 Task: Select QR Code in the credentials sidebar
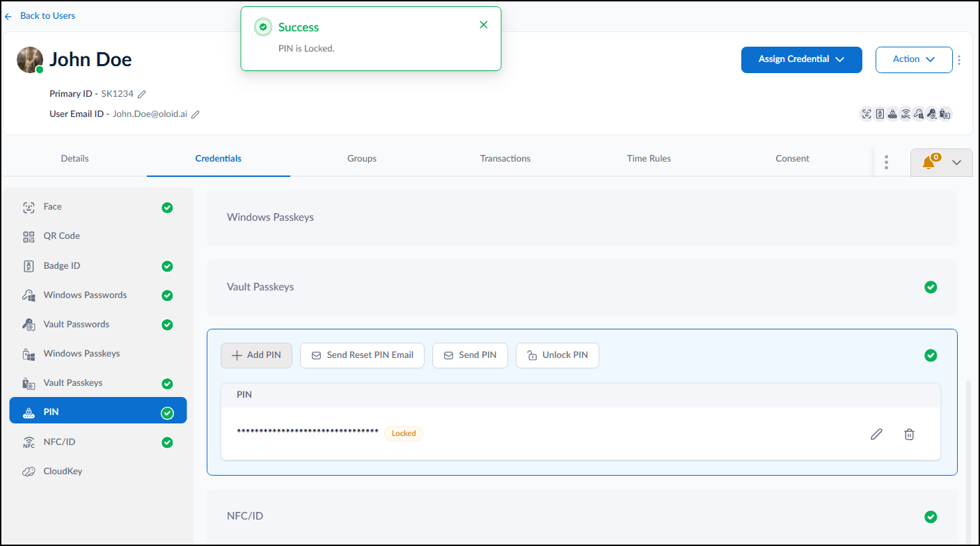pyautogui.click(x=98, y=236)
